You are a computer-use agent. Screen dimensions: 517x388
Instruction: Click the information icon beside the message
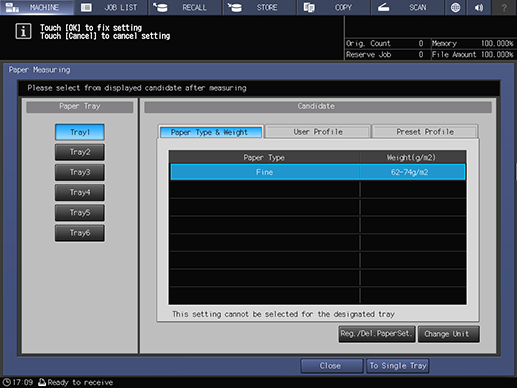(23, 31)
